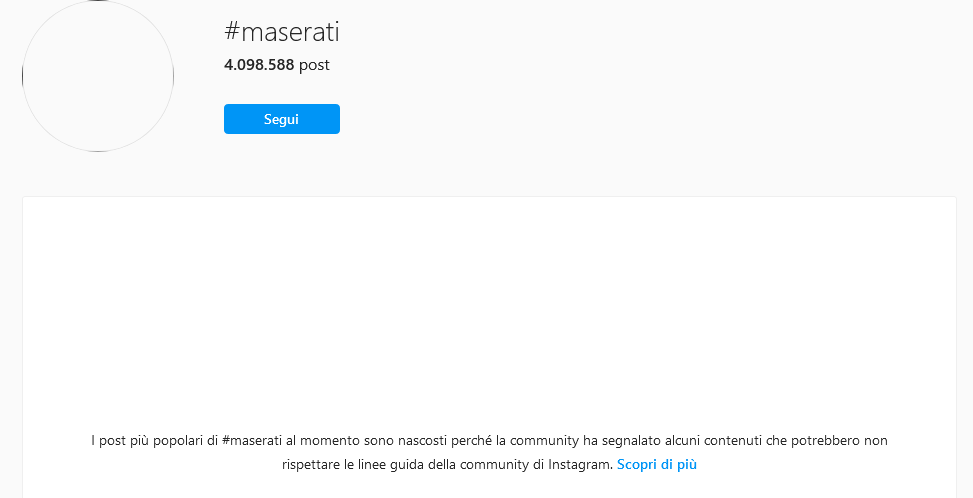Select the empty #maserati profile picture circle
The height and width of the screenshot is (498, 973).
[x=98, y=76]
